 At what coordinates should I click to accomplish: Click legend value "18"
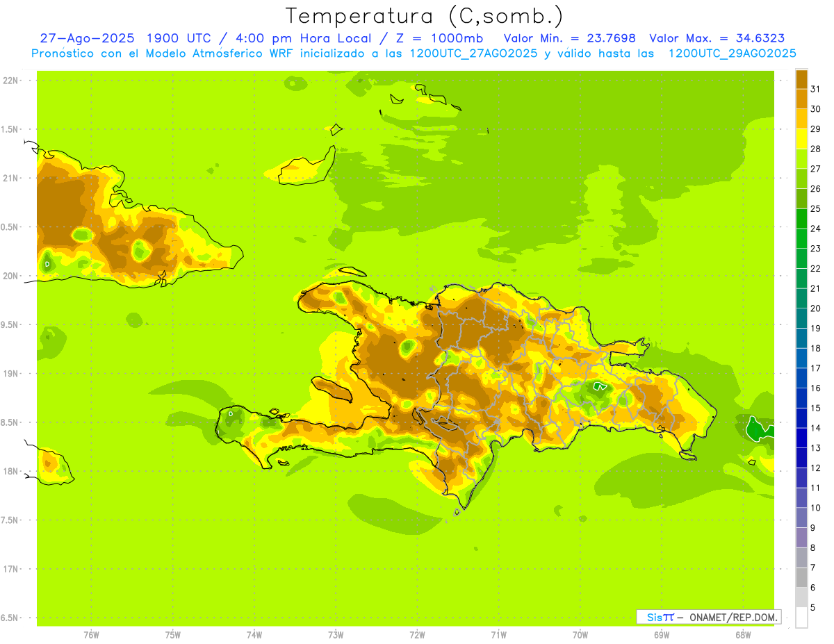pos(816,348)
